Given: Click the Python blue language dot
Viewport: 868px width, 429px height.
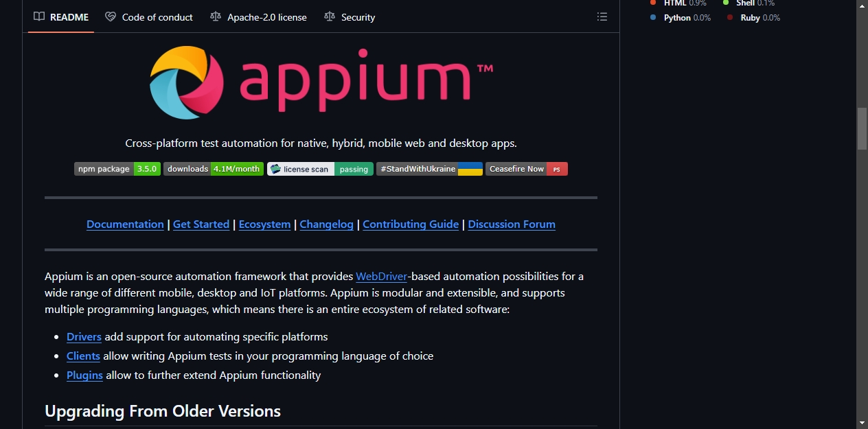Looking at the screenshot, I should pyautogui.click(x=653, y=18).
